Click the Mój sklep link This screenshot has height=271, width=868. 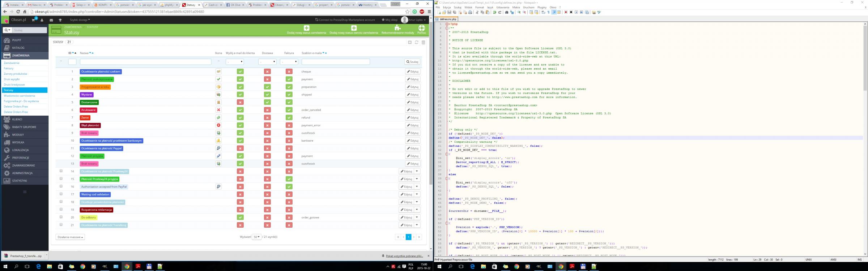click(x=390, y=20)
